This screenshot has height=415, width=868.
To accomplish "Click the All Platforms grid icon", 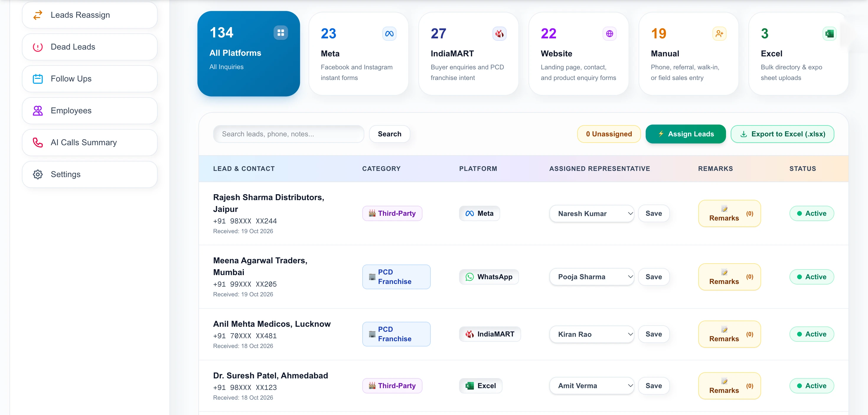I will 281,33.
